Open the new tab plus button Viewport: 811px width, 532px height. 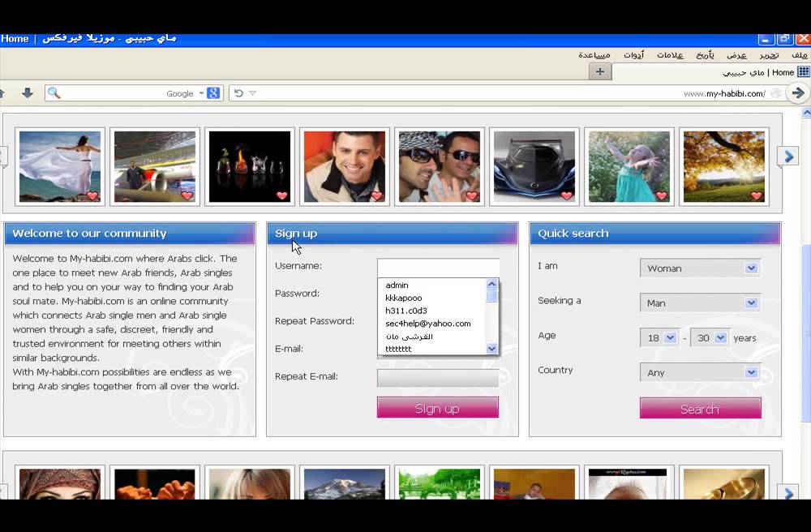point(600,72)
